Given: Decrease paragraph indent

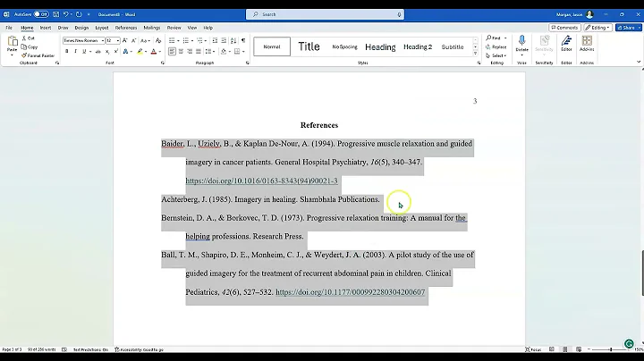Looking at the screenshot, I should tap(215, 40).
